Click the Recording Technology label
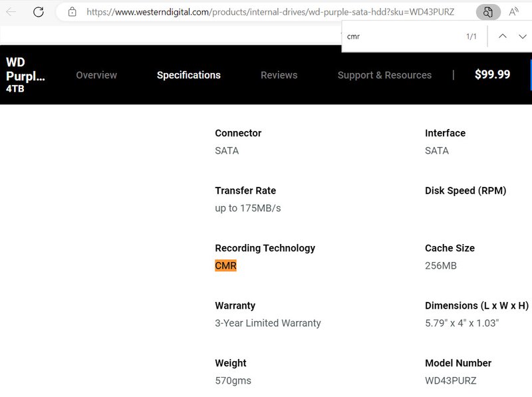This screenshot has width=532, height=397. (265, 248)
